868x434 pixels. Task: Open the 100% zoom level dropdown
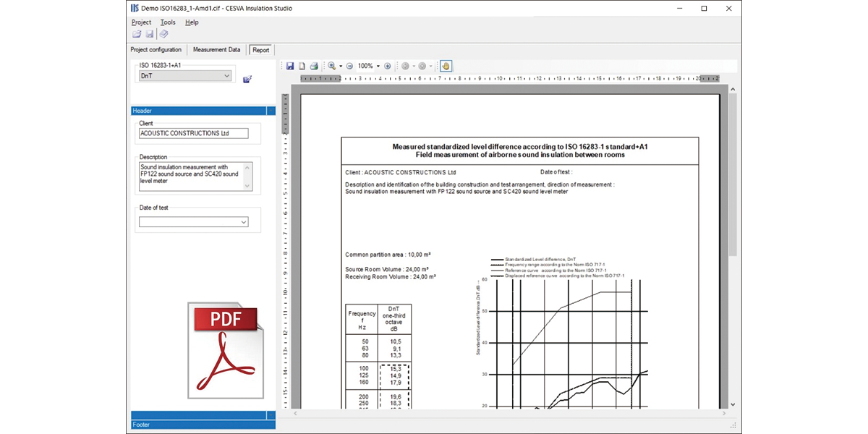[378, 66]
